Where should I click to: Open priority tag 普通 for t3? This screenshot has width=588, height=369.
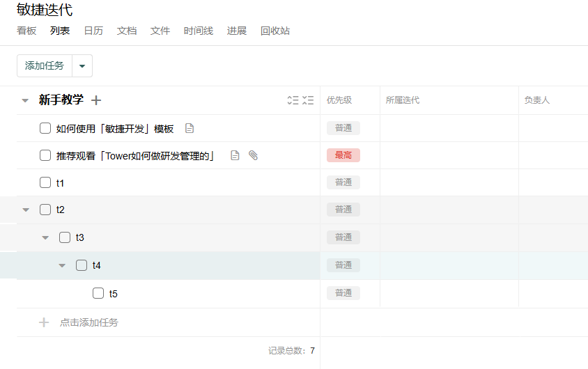(x=343, y=237)
